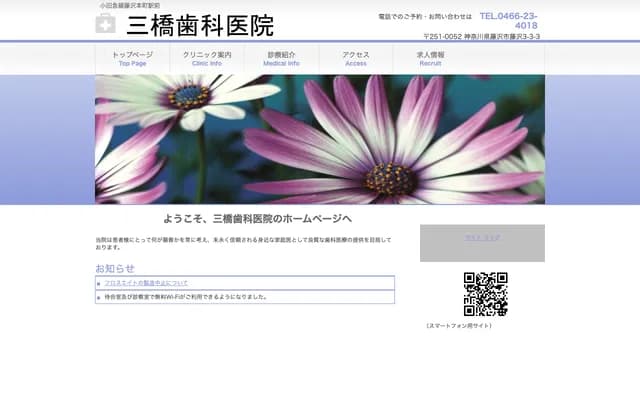Click the 小田急線藤沢本町駅前 tagline
Viewport: 640px width, 400px height.
(x=130, y=5)
